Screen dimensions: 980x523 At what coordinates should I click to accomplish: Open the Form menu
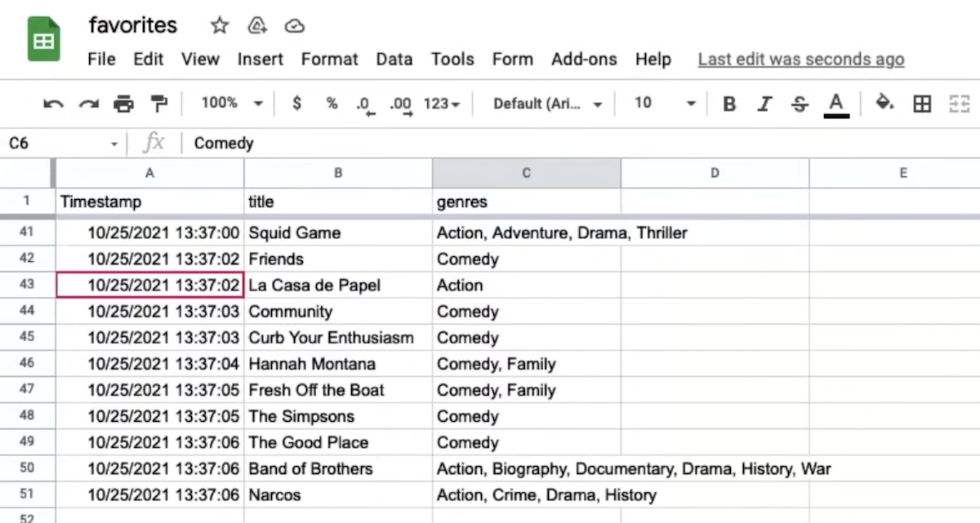pos(513,60)
